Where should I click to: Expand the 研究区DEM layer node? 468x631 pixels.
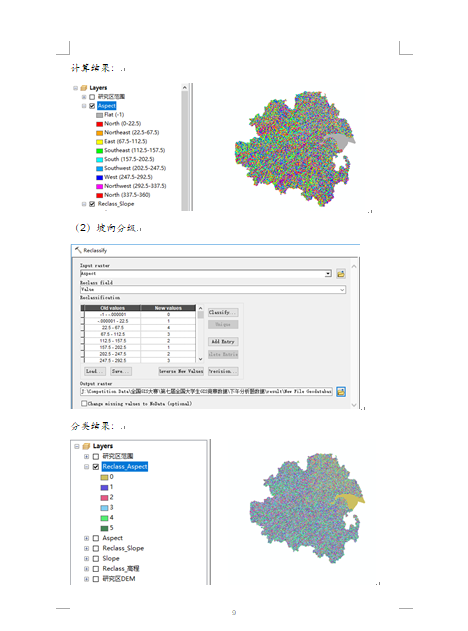(x=87, y=579)
